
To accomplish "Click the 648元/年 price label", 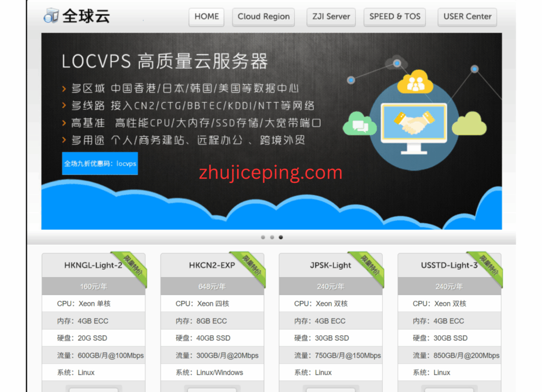I will pos(212,286).
